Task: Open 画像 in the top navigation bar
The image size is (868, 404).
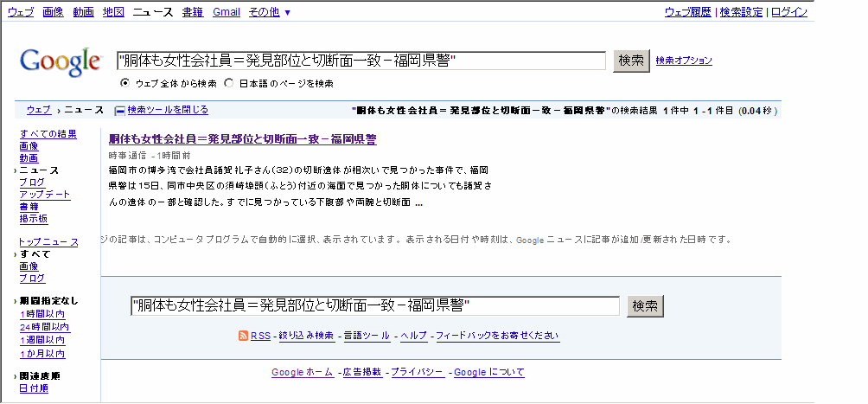Action: pyautogui.click(x=53, y=12)
